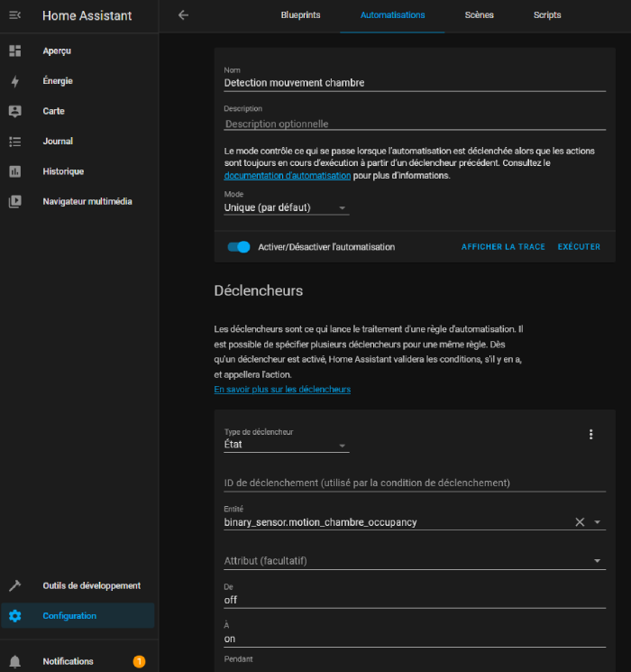
Task: Open the Journal list icon
Action: [x=14, y=142]
